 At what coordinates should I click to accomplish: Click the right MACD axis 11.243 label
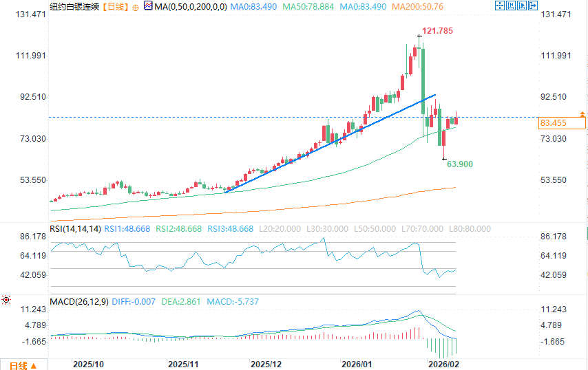(x=554, y=309)
